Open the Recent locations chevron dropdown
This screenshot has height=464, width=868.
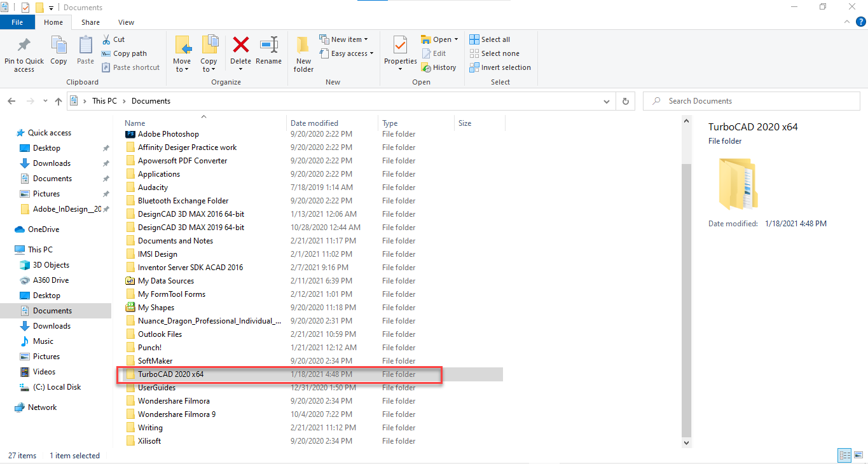pos(45,101)
